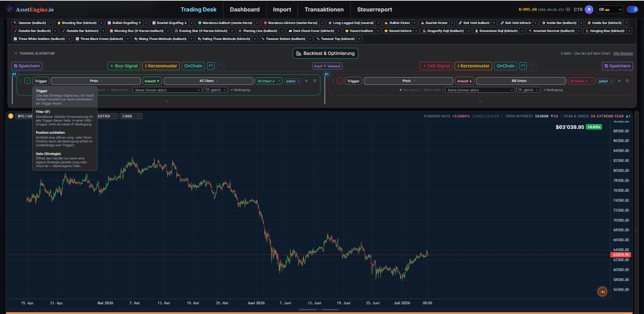Open the BB Unten dropdown
The image size is (644, 314).
521,81
